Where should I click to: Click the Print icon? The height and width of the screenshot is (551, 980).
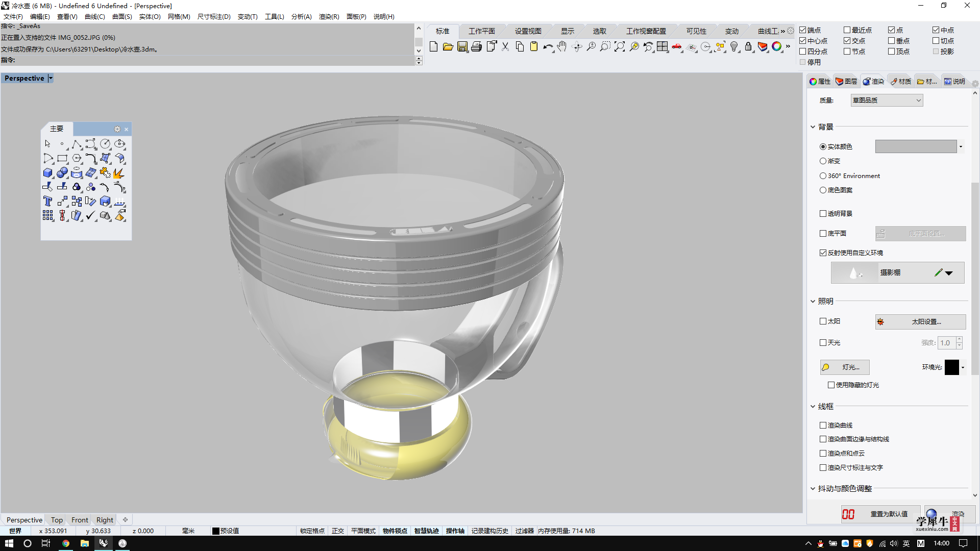(x=476, y=47)
